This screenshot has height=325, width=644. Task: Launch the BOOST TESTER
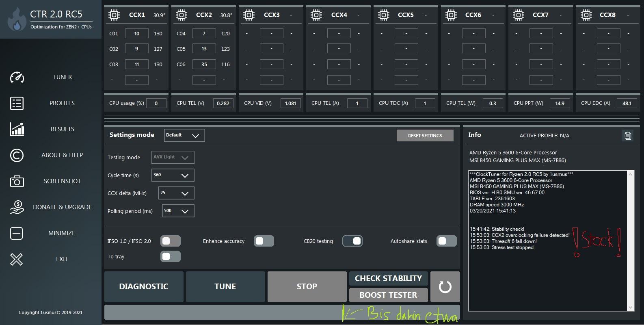point(389,295)
